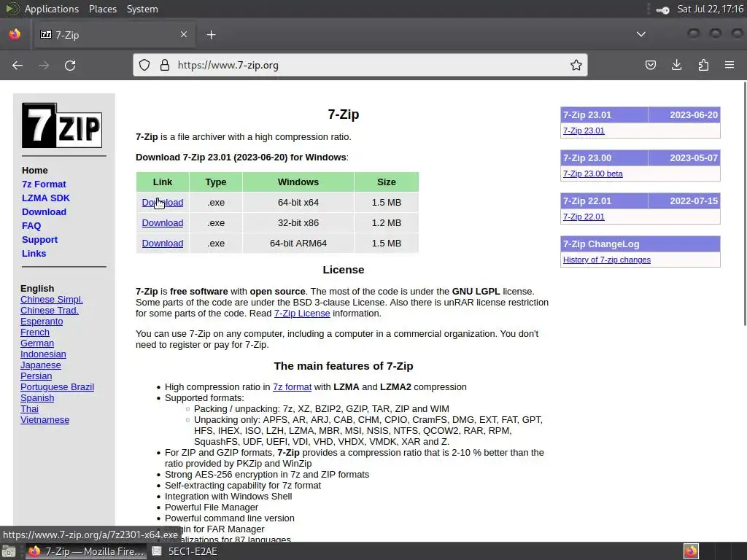Read the 7-Zip License link

click(302, 314)
